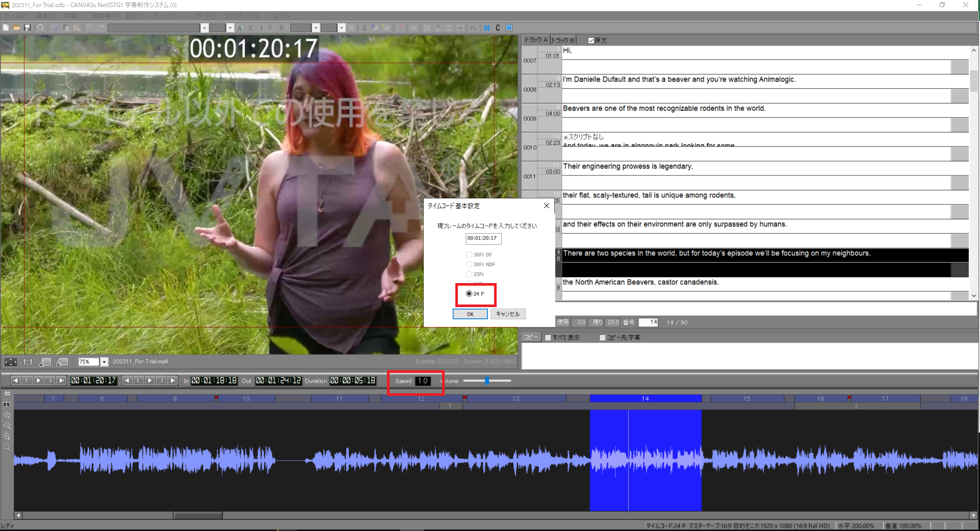Open the wide font name dropdown in toolbar
This screenshot has width=980, height=531.
(204, 28)
